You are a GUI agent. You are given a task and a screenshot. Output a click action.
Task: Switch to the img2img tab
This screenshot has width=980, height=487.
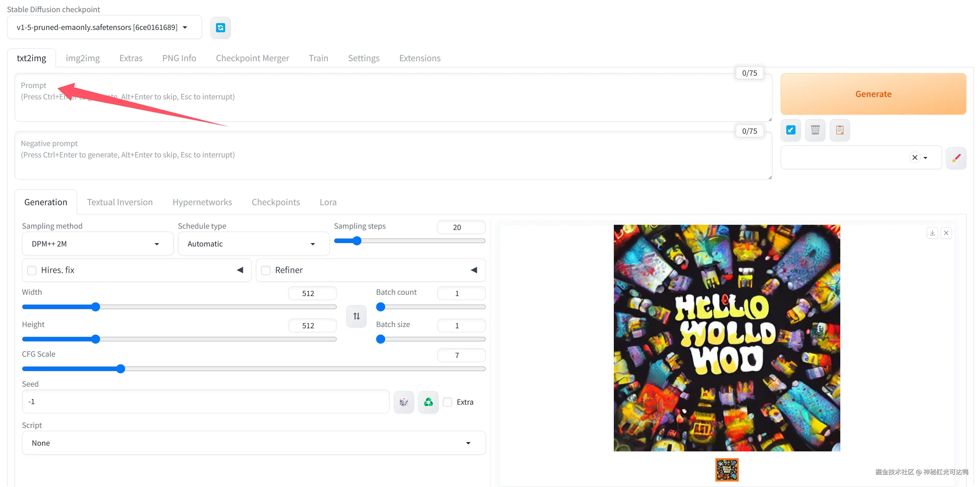click(x=83, y=58)
